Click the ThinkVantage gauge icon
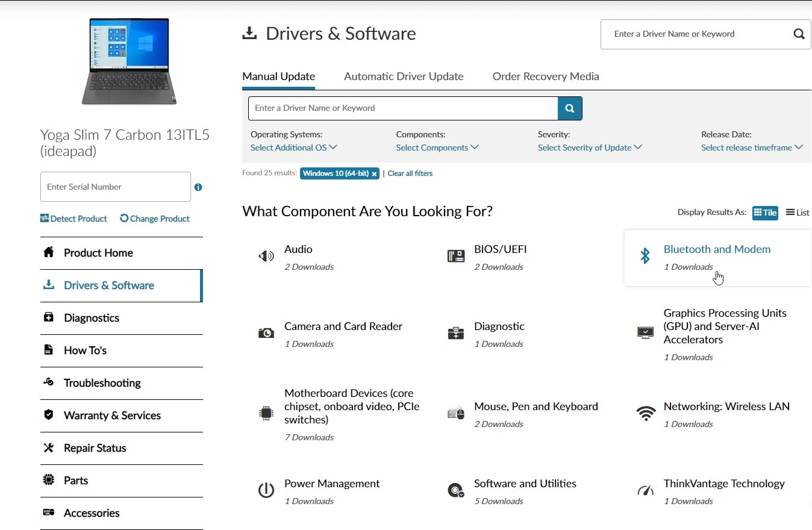This screenshot has height=530, width=812. 645,490
